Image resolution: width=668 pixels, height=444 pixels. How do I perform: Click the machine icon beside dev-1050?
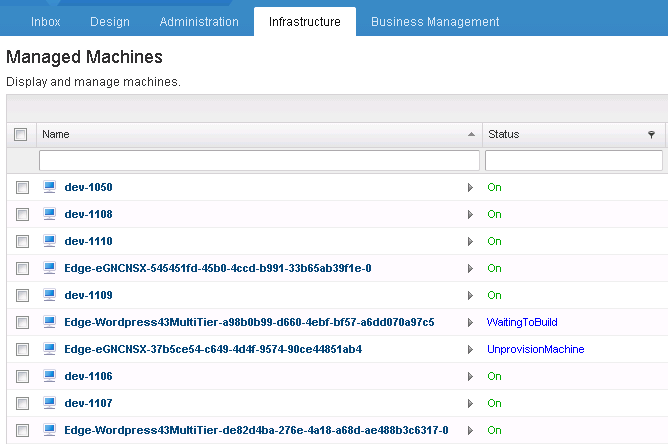49,187
